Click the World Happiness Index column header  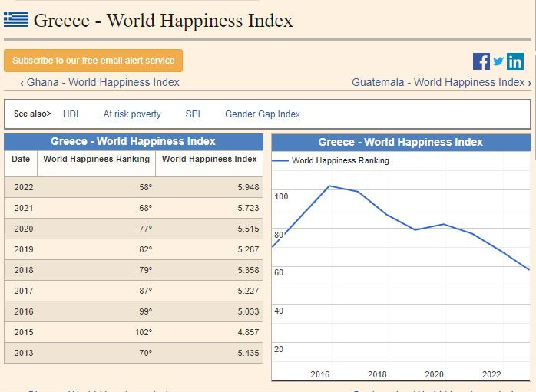click(209, 160)
